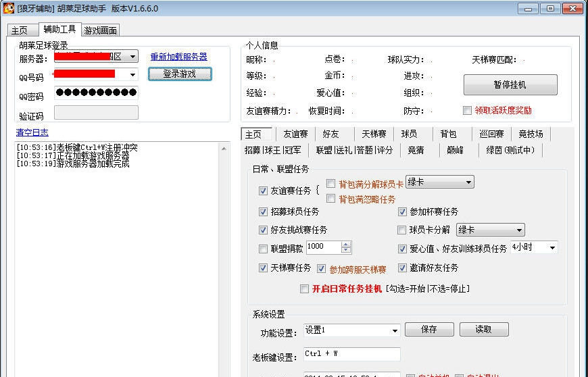Open the 巅峰 tab
588x377 pixels.
(x=455, y=150)
